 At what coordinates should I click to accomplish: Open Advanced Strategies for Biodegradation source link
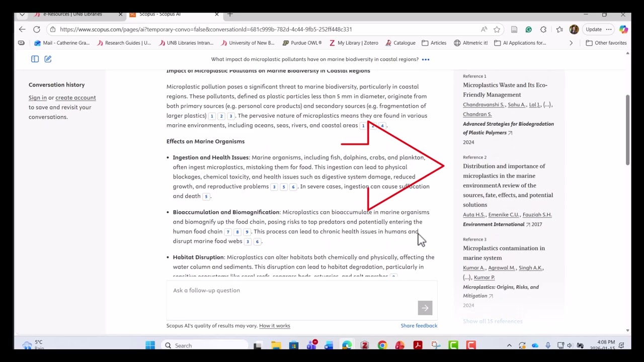pos(508,128)
